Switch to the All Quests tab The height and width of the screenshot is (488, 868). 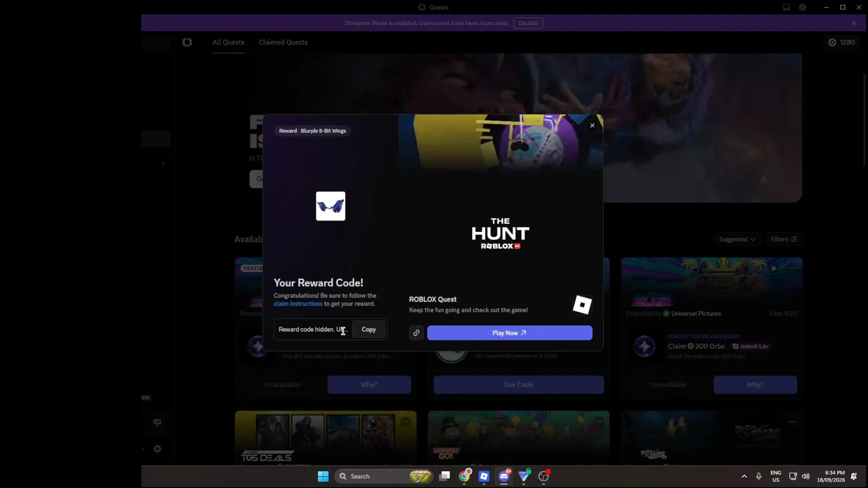(228, 42)
